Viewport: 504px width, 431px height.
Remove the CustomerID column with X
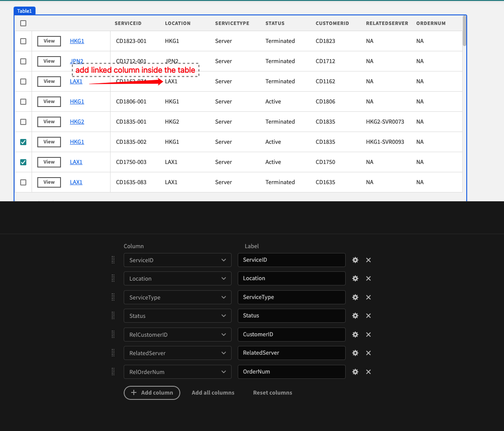click(368, 335)
